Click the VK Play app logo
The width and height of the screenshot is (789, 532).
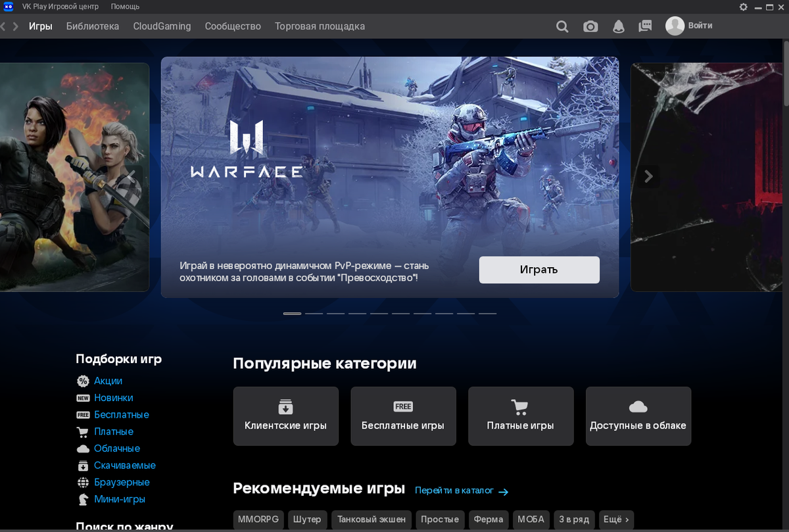tap(9, 7)
